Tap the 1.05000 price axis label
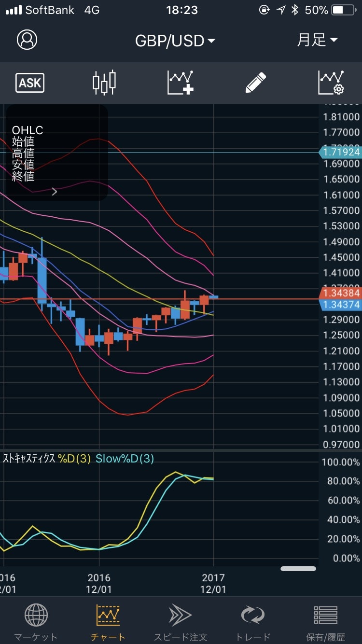 [x=341, y=413]
